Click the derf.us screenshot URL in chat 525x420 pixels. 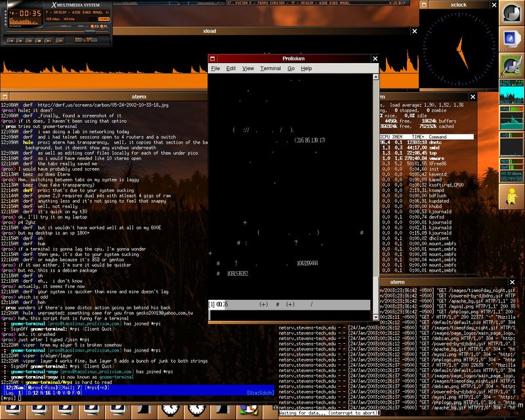103,105
